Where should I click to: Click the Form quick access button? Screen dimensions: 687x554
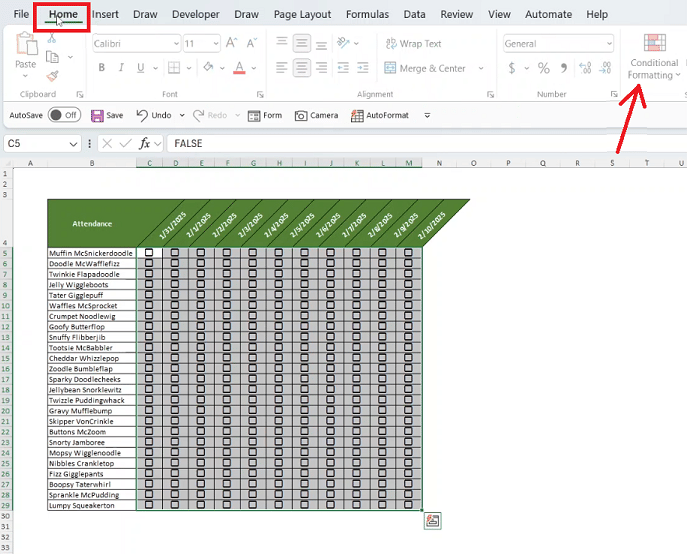[265, 115]
